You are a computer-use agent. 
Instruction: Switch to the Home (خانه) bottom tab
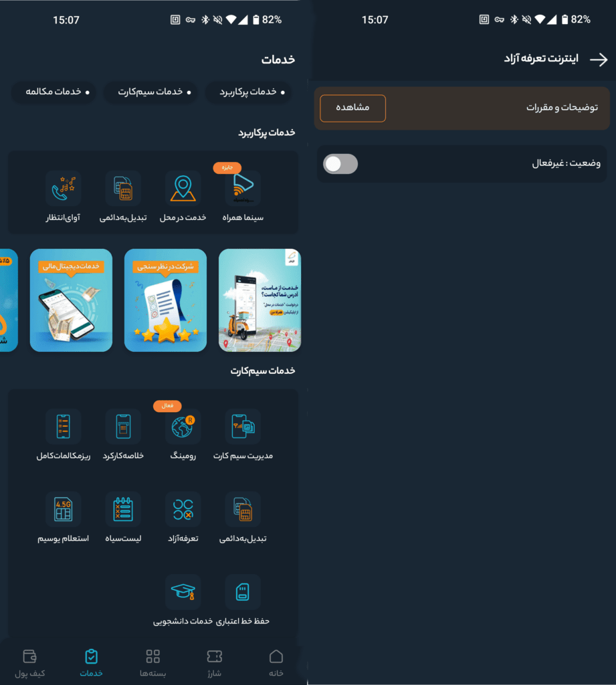point(276,662)
